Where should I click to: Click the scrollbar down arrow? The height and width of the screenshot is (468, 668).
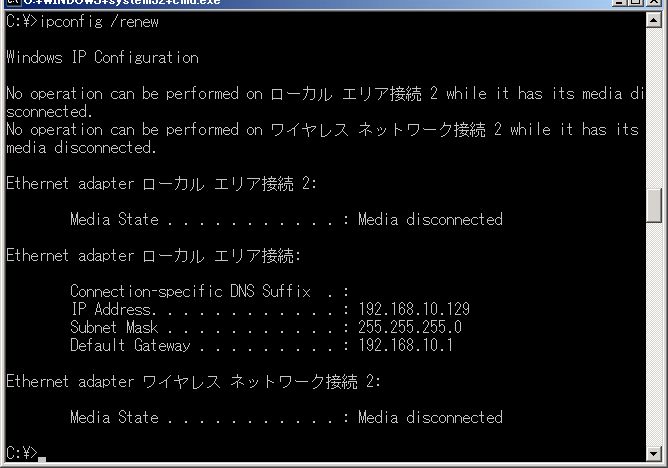654,454
